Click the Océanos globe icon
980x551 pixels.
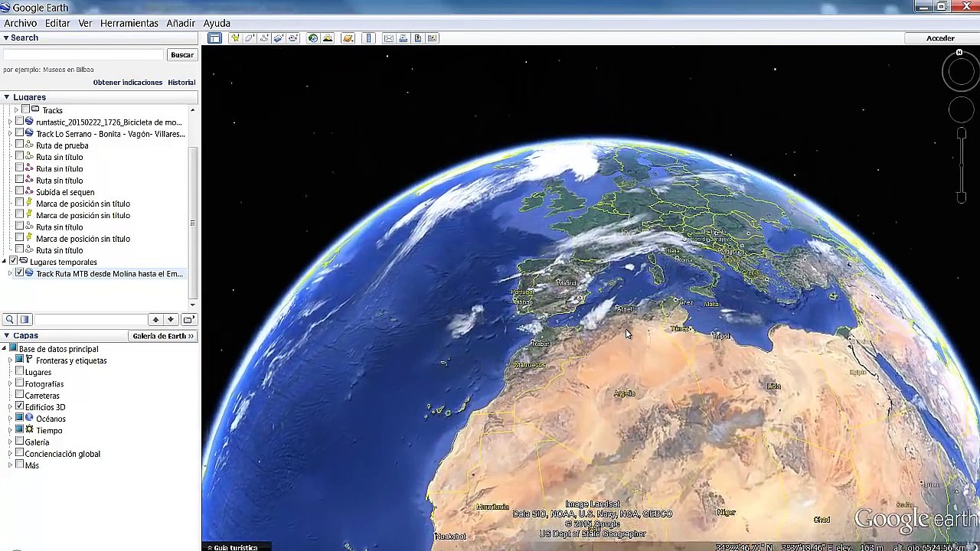tap(29, 419)
